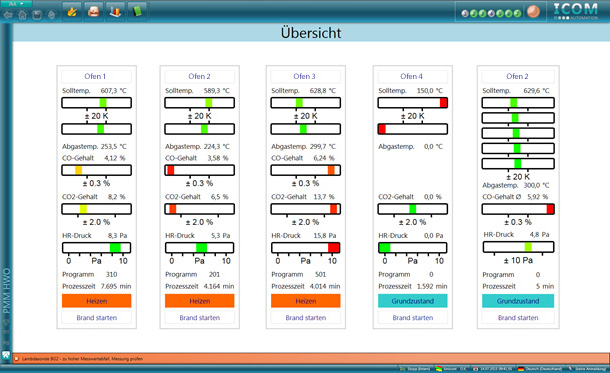Screen dimensions: 610x373
Task: Open the bar chart statistics icon
Action: pos(115,11)
